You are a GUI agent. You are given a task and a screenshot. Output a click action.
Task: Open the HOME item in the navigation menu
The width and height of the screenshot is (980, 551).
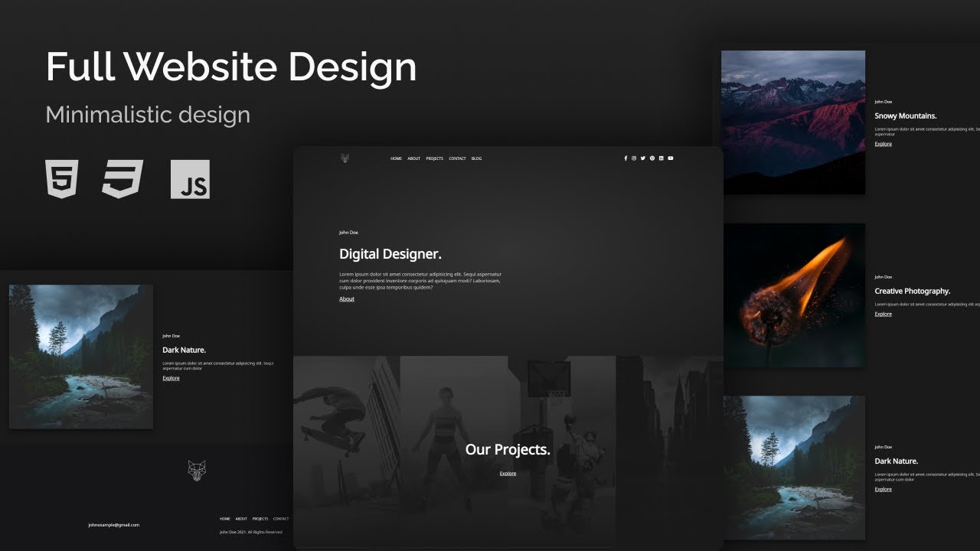396,158
